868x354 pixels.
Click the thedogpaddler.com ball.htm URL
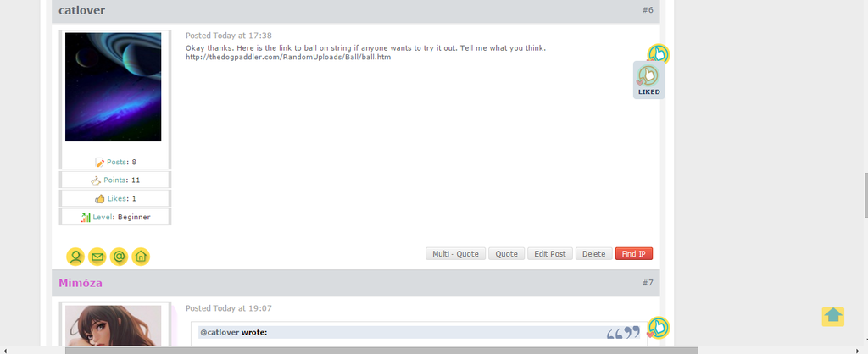pyautogui.click(x=288, y=57)
